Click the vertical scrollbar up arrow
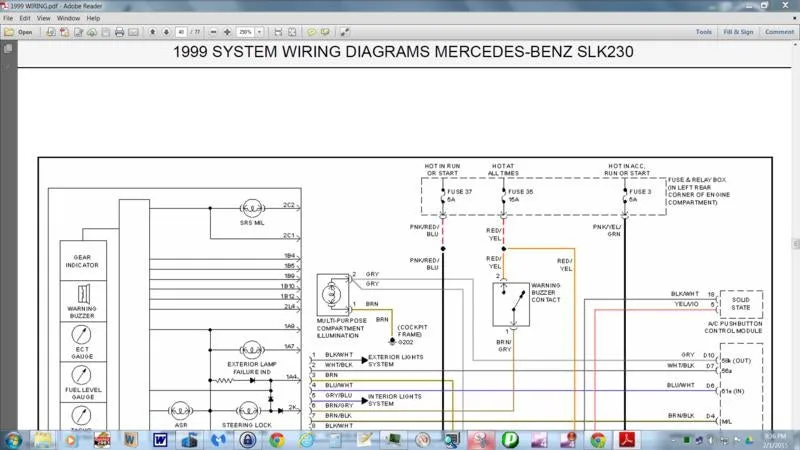This screenshot has width=800, height=450. pyautogui.click(x=795, y=45)
